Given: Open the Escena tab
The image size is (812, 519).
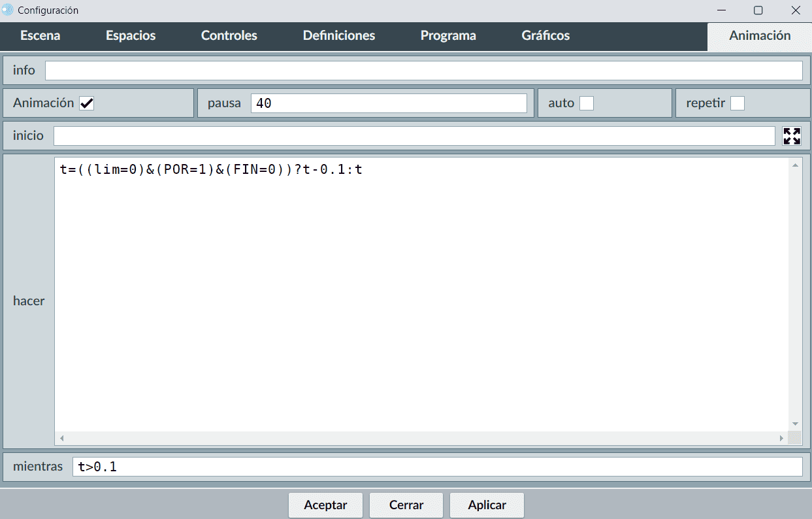Looking at the screenshot, I should tap(41, 36).
